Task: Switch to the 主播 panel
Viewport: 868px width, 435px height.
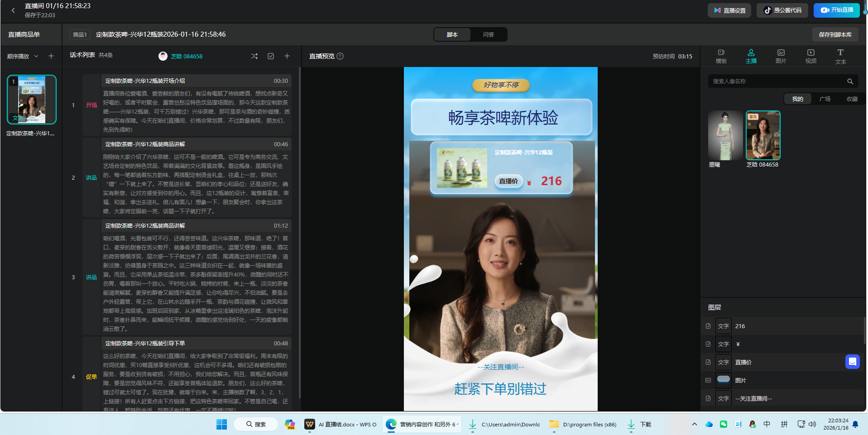Action: [x=751, y=56]
